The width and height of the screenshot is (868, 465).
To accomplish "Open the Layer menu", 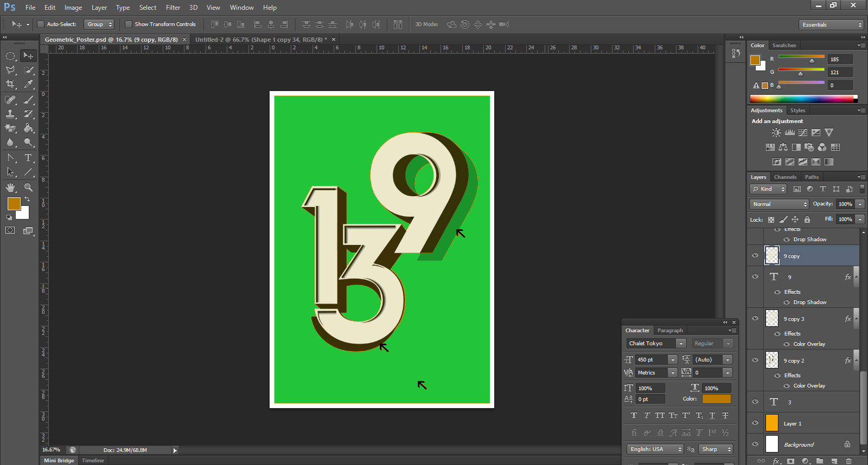I will tap(99, 8).
